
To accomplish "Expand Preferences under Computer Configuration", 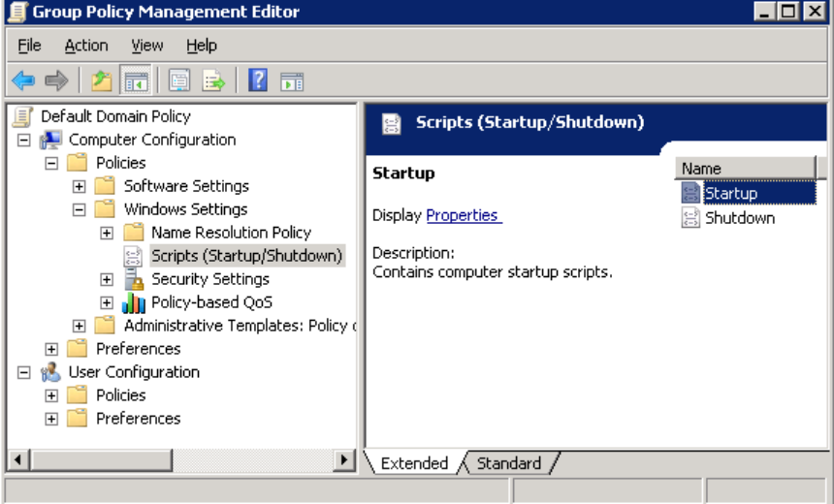I will (51, 349).
